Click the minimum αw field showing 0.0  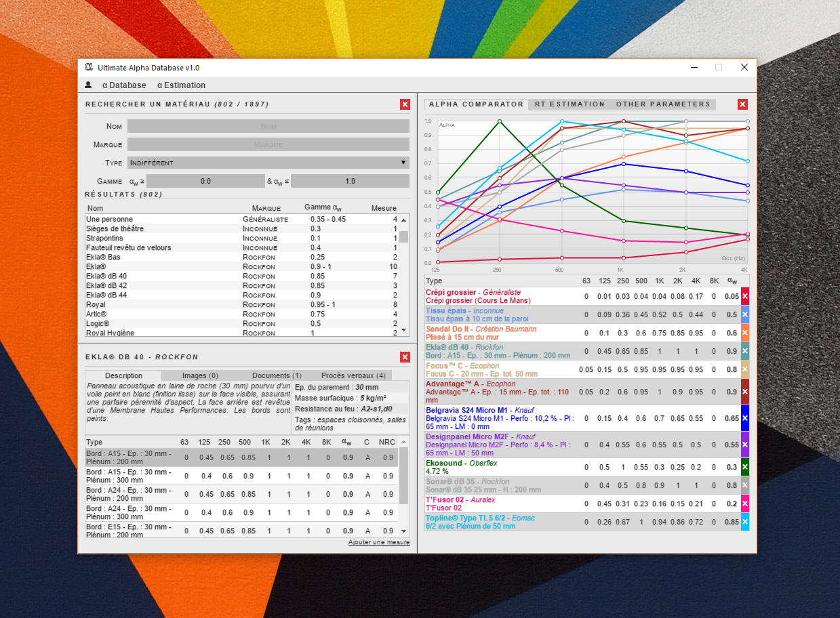[x=205, y=181]
